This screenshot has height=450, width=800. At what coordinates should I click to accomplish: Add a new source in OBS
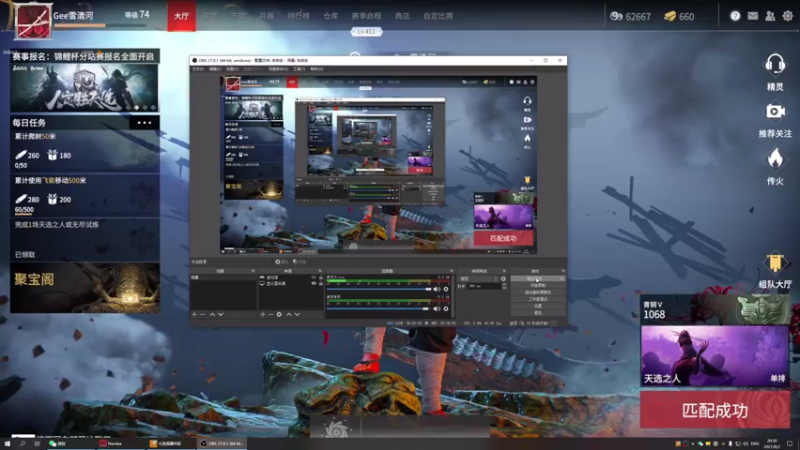[263, 314]
